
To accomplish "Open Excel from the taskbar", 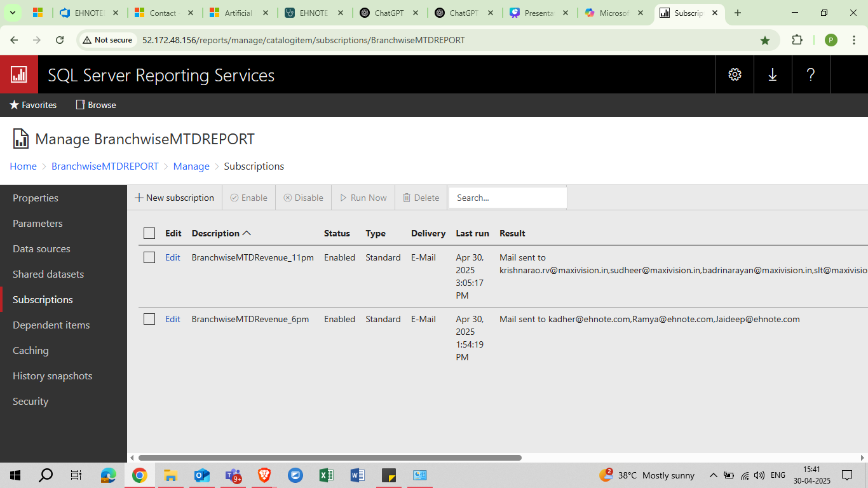I will 326,475.
